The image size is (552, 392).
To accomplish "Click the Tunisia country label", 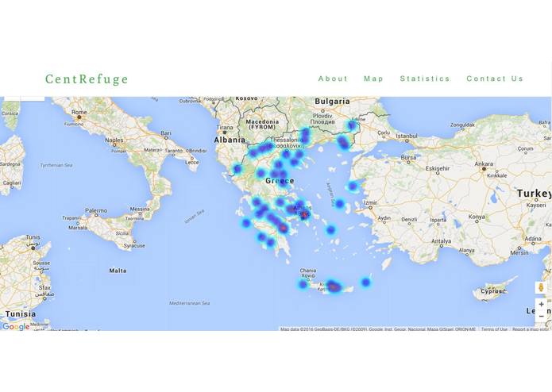I will 21,314.
